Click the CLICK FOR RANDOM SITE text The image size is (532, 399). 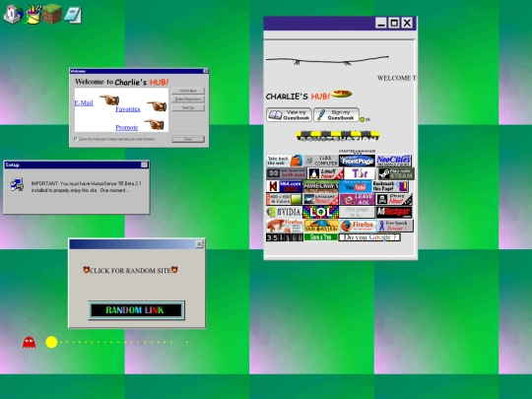click(130, 270)
